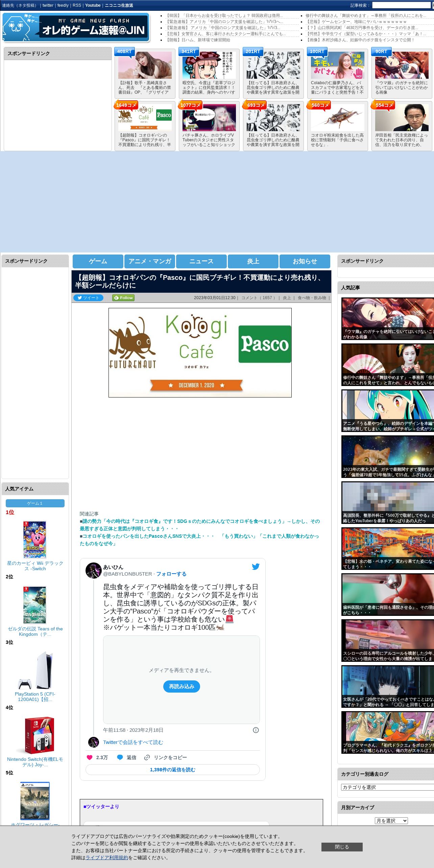434x868 pixels.
Task: Click 連絡先（ネタ投稿） link in top bar
Action: (20, 5)
